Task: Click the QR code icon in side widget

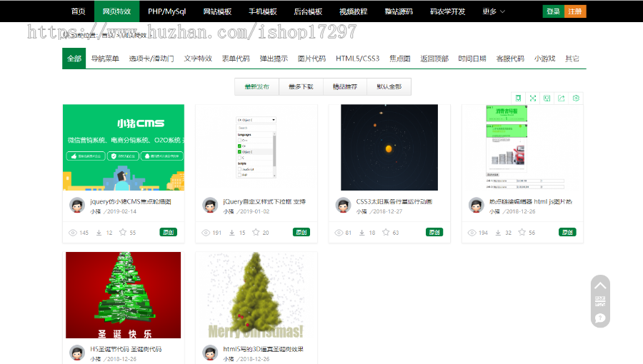Action: tap(600, 301)
